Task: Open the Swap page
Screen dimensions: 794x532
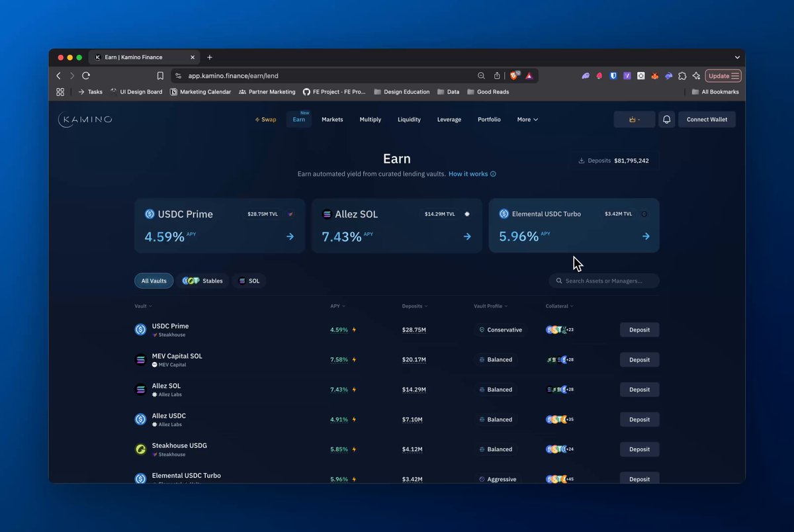Action: (265, 120)
